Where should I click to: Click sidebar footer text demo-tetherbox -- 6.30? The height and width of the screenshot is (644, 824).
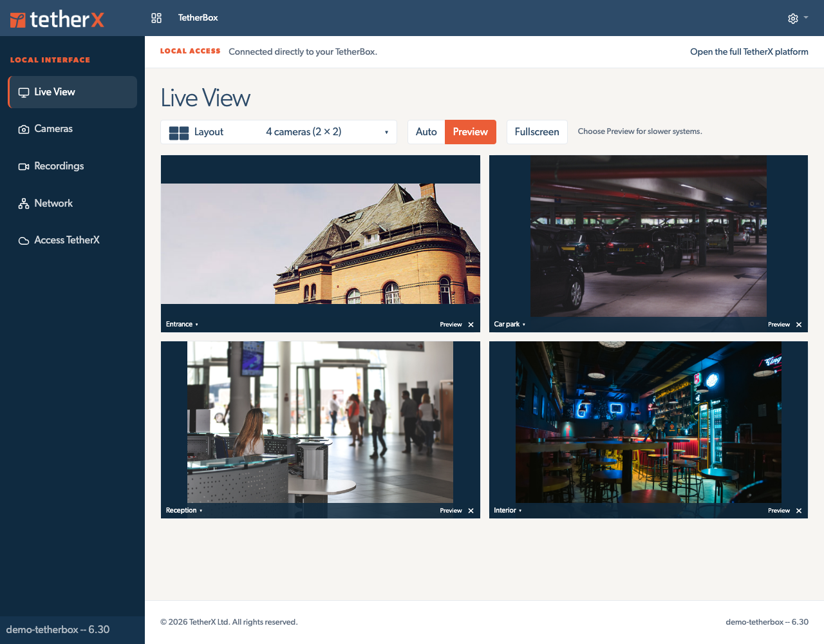pyautogui.click(x=58, y=630)
